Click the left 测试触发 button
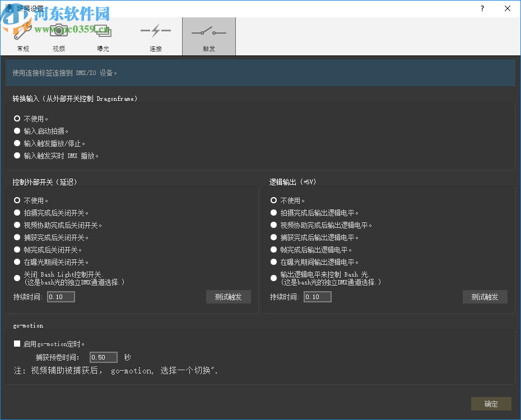The width and height of the screenshot is (521, 420). pyautogui.click(x=229, y=297)
